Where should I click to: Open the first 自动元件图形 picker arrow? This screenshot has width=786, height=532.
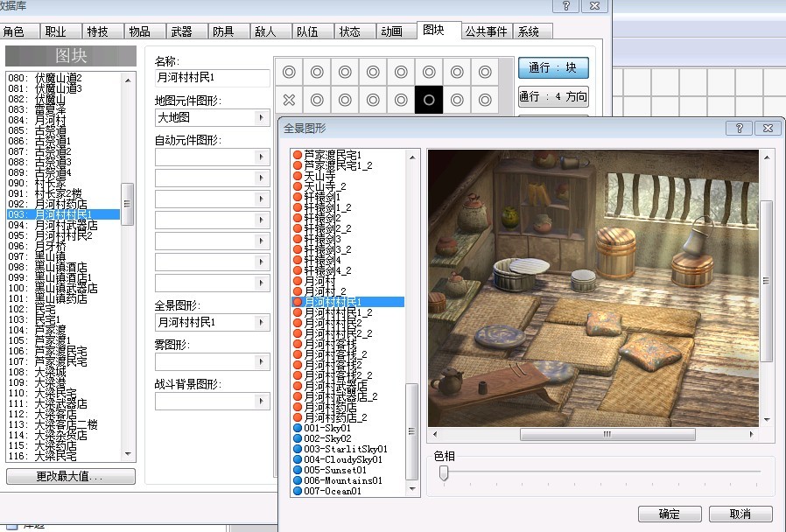261,157
